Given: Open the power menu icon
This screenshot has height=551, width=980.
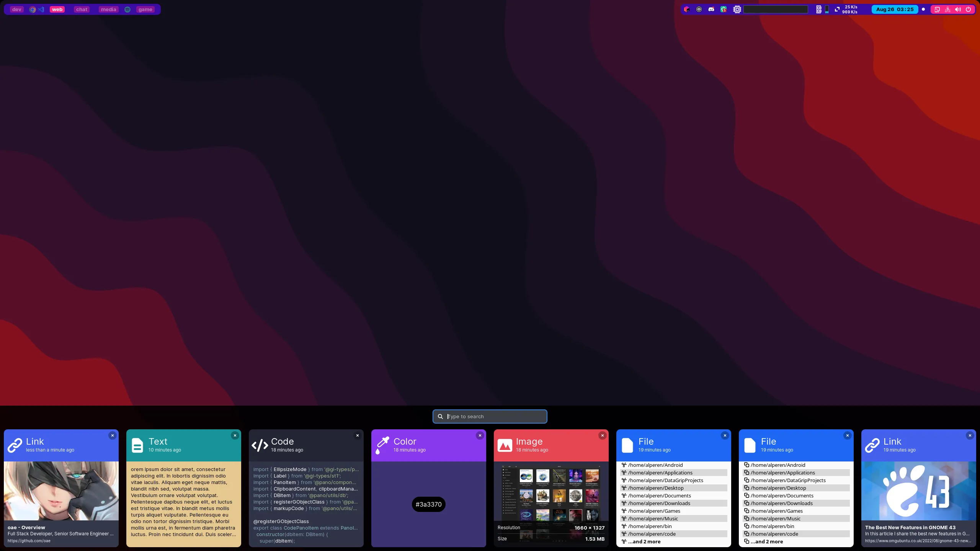Looking at the screenshot, I should pos(968,9).
